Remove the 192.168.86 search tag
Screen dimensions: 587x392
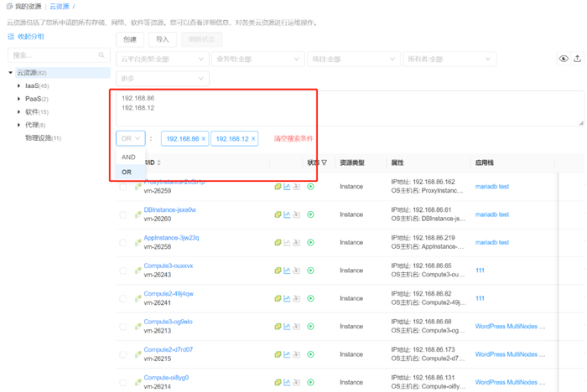pos(204,139)
